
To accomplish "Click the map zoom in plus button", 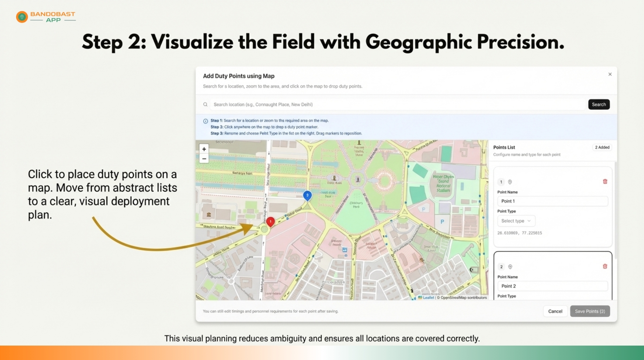I will (x=204, y=149).
